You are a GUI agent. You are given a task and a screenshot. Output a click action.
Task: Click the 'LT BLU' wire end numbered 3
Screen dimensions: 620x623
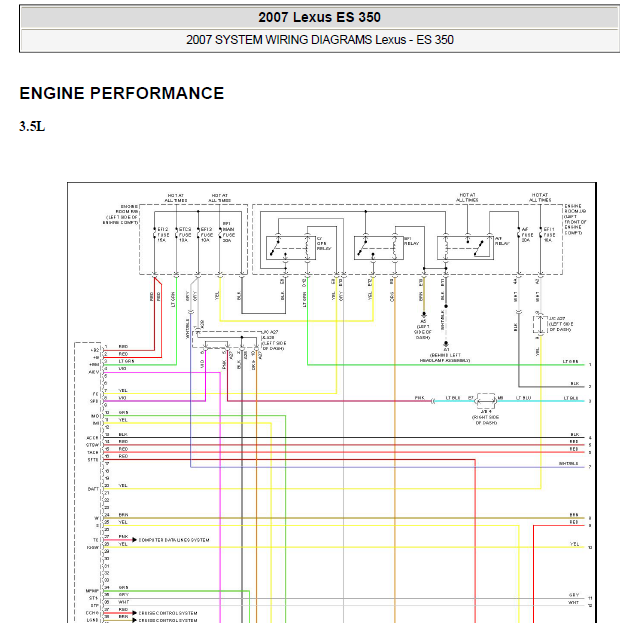[x=571, y=398]
